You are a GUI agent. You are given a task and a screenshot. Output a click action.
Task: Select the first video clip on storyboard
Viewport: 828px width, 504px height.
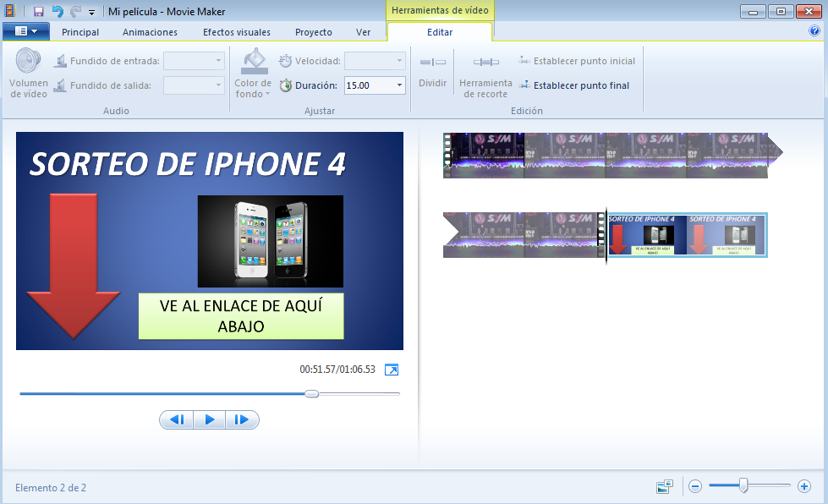612,155
